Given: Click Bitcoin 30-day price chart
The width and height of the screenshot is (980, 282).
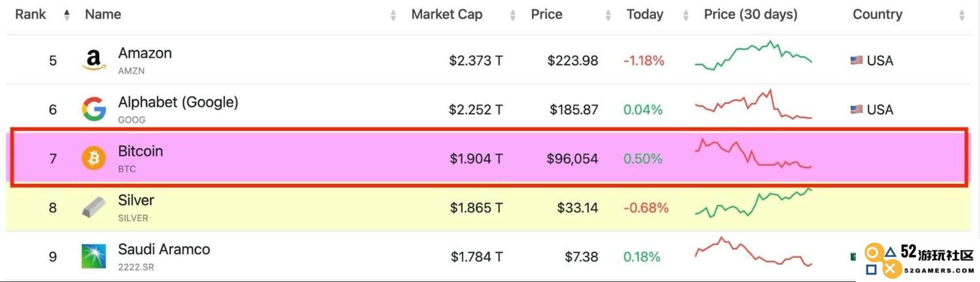Looking at the screenshot, I should coord(753,153).
